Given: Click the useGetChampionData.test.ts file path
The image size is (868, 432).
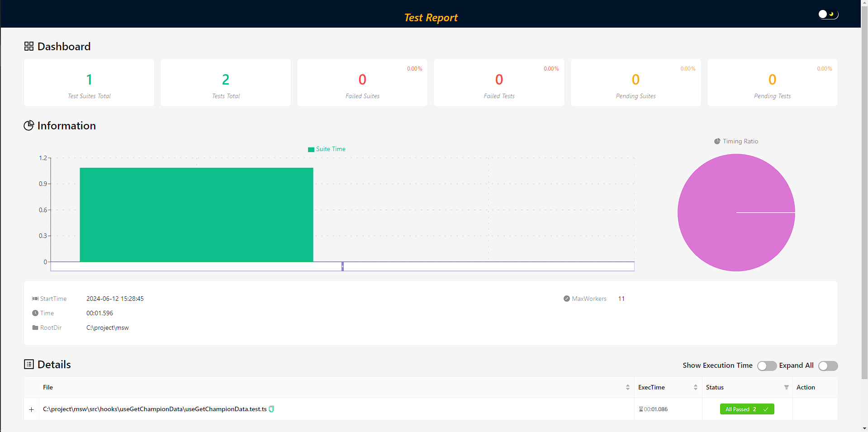Looking at the screenshot, I should coord(155,409).
